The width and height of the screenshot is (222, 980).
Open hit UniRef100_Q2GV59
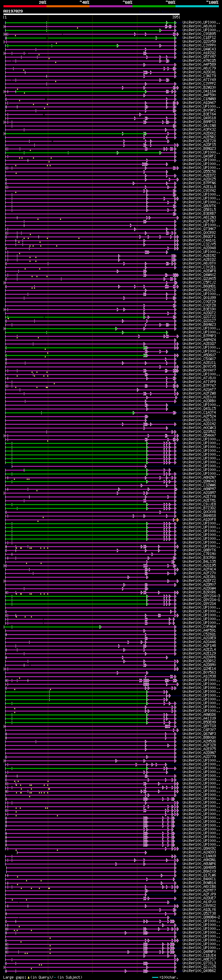click(x=199, y=41)
